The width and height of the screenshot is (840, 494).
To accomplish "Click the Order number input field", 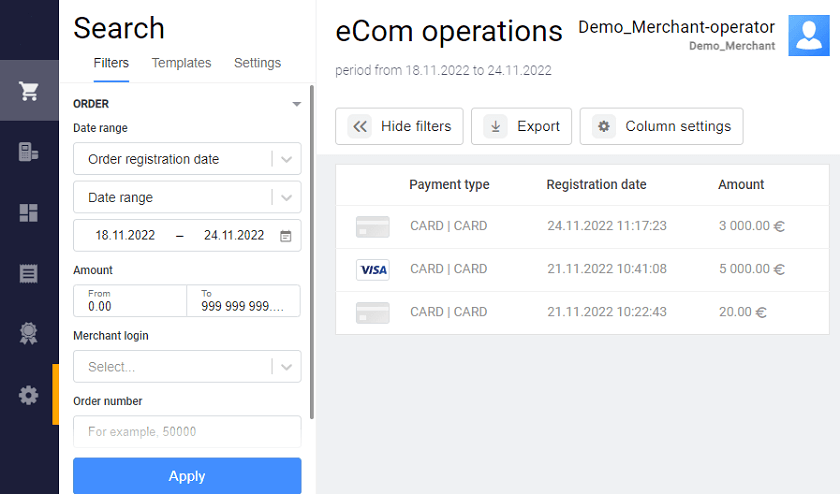I will pos(187,432).
